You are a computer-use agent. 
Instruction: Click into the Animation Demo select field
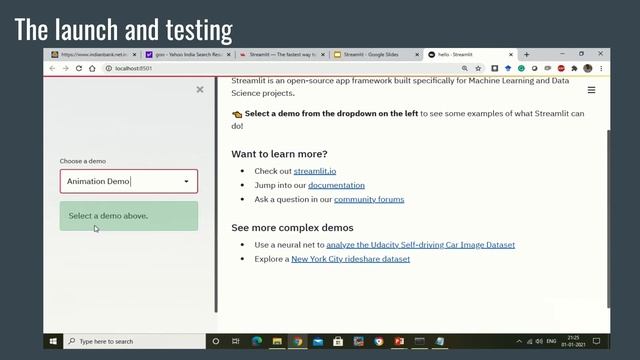pyautogui.click(x=129, y=181)
